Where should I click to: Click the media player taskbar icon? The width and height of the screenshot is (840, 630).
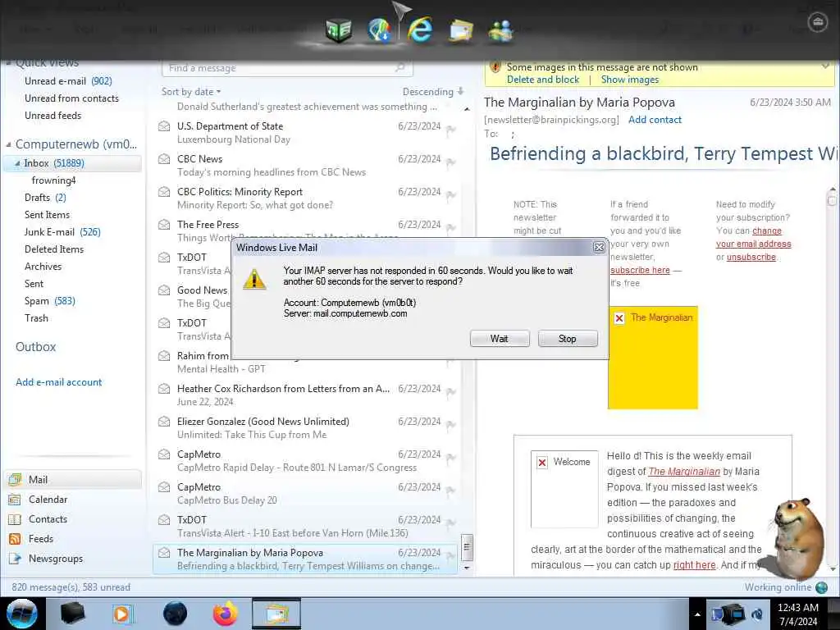pos(122,614)
